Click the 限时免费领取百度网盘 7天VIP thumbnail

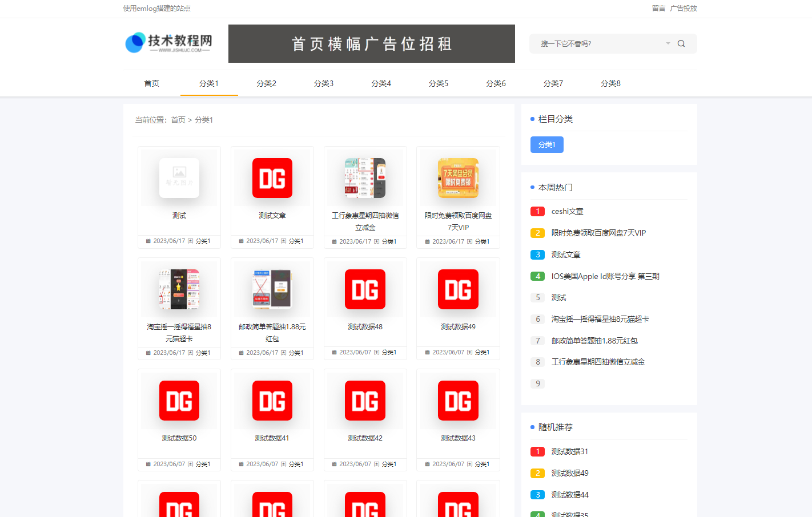coord(458,178)
